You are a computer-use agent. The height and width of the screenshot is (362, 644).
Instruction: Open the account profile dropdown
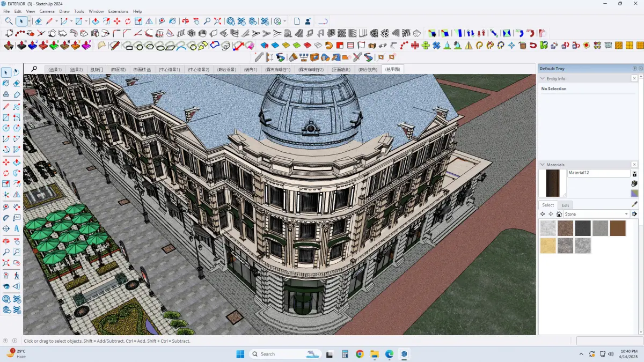[286, 21]
